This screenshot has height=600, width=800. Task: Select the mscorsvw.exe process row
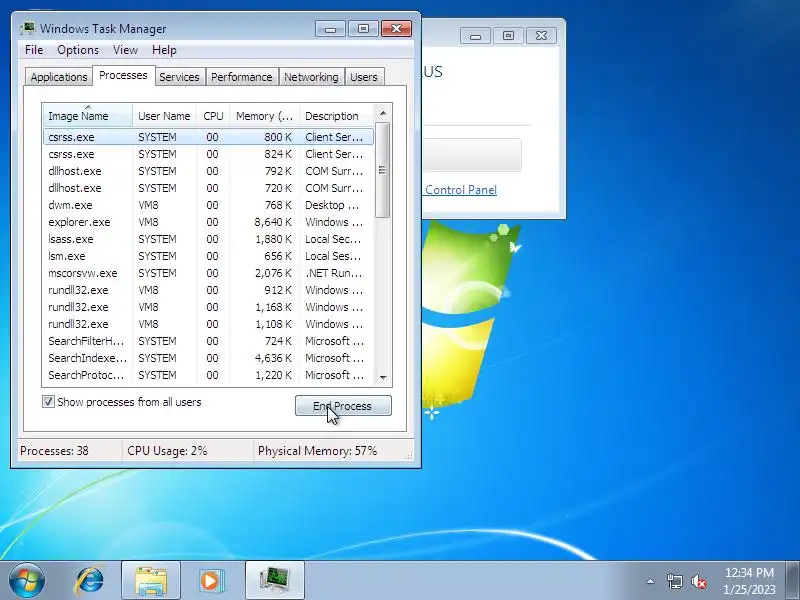[208, 273]
